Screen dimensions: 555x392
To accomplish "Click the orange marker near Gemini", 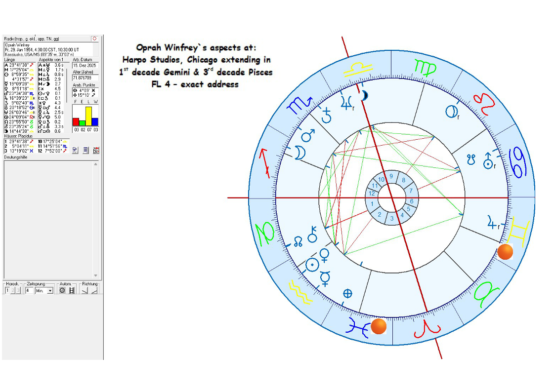I will 505,252.
